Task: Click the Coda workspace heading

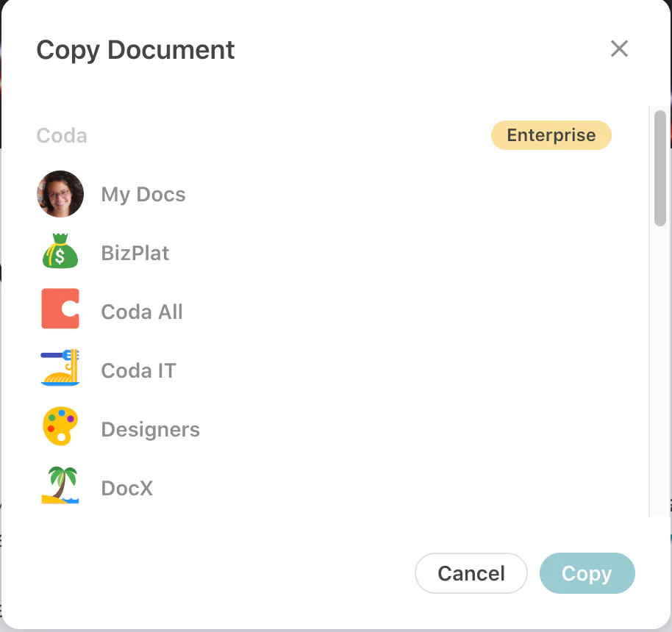Action: 62,136
